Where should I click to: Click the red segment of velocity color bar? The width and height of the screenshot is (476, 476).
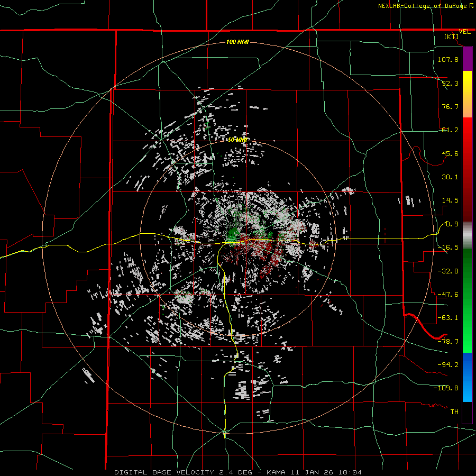tap(467, 169)
